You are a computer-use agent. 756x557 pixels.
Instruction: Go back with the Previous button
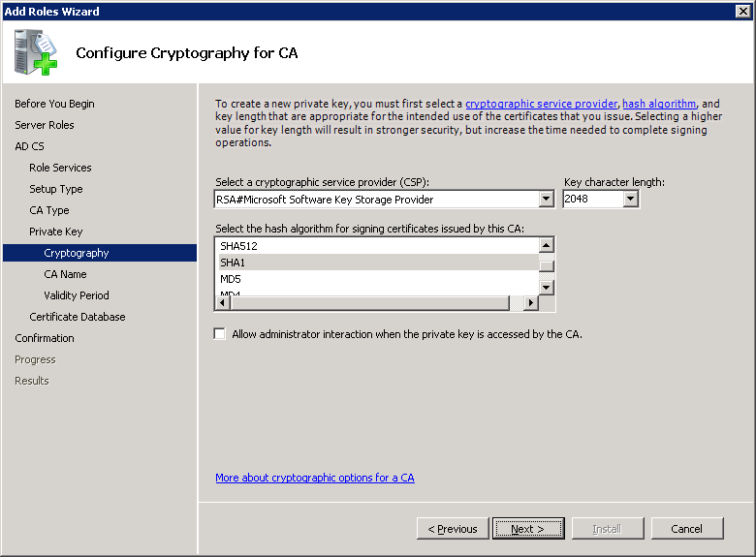(x=453, y=529)
